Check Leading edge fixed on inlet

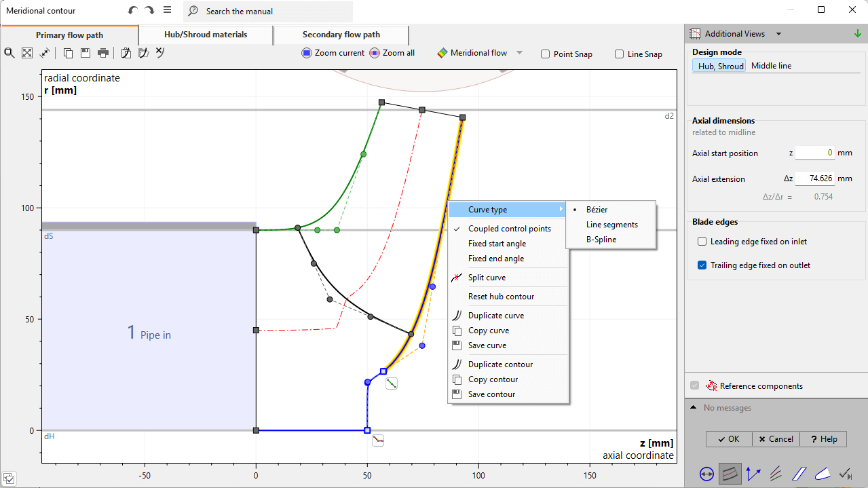tap(702, 242)
